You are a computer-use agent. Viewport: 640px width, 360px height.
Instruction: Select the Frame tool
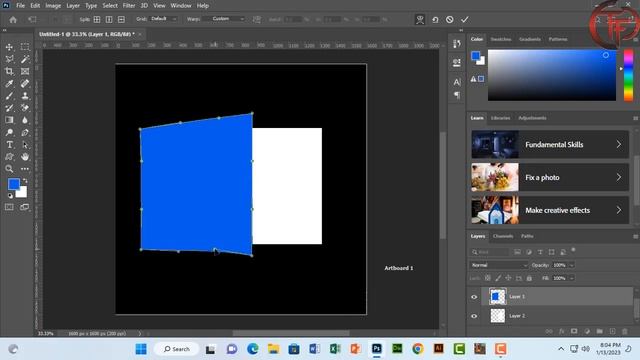[x=25, y=71]
